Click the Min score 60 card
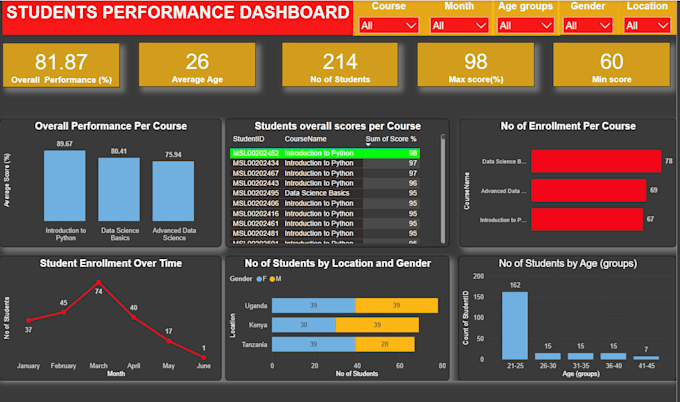The image size is (680, 402). (x=611, y=65)
